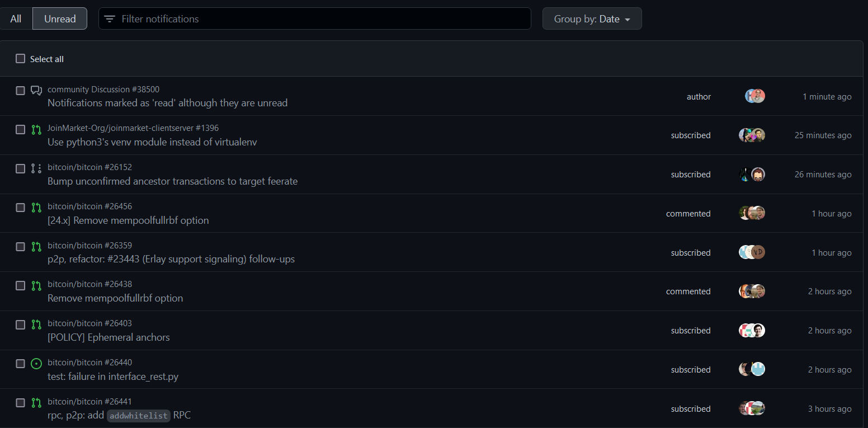This screenshot has height=428, width=868.
Task: Click the avatar thumbnails on the #26152 row
Action: click(752, 174)
